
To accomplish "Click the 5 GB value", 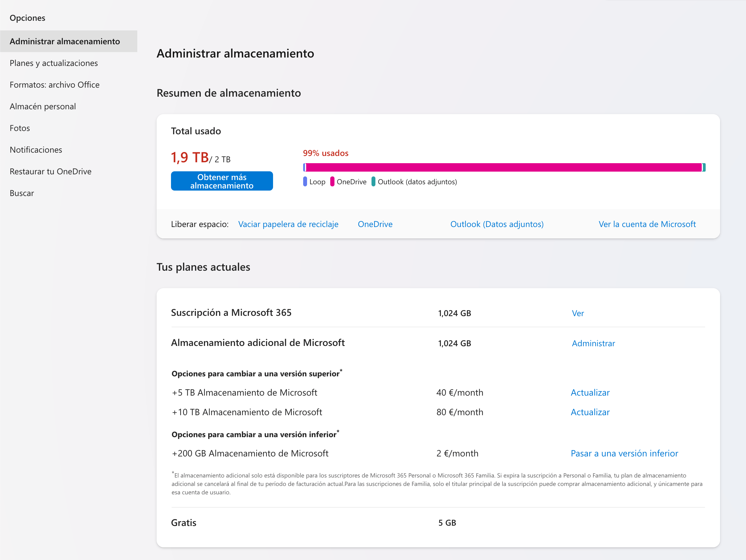I will [x=447, y=523].
